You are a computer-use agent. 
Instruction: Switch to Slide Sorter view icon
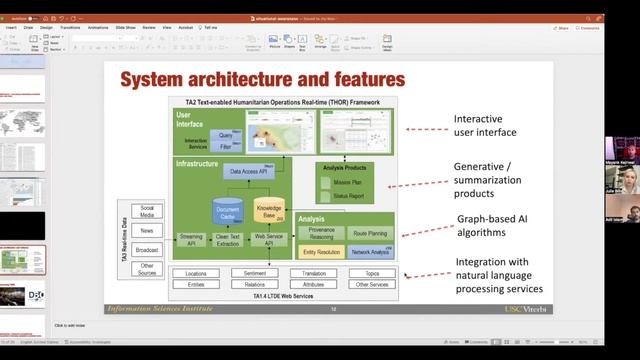click(x=507, y=342)
